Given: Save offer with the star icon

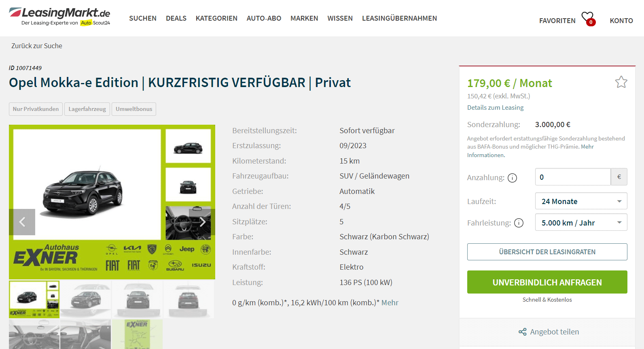Looking at the screenshot, I should click(x=621, y=82).
